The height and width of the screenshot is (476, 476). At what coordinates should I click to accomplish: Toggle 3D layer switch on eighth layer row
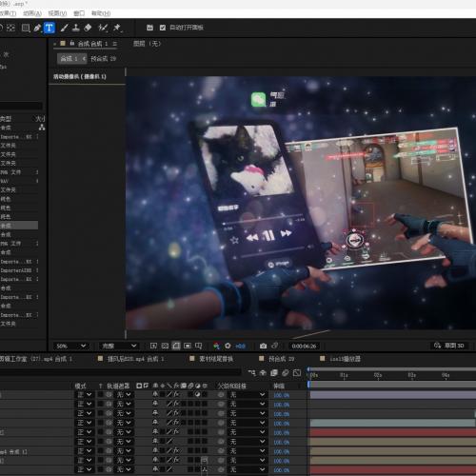point(204,460)
